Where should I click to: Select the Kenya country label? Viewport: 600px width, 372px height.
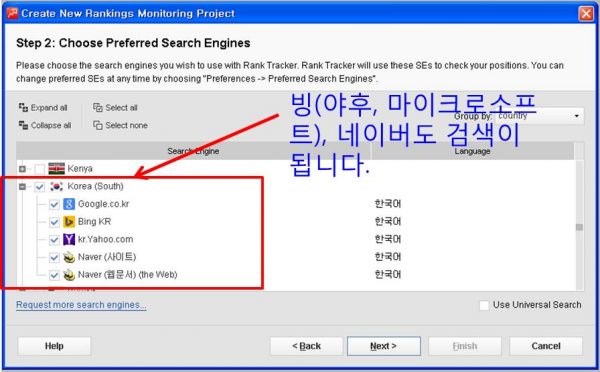(x=80, y=168)
